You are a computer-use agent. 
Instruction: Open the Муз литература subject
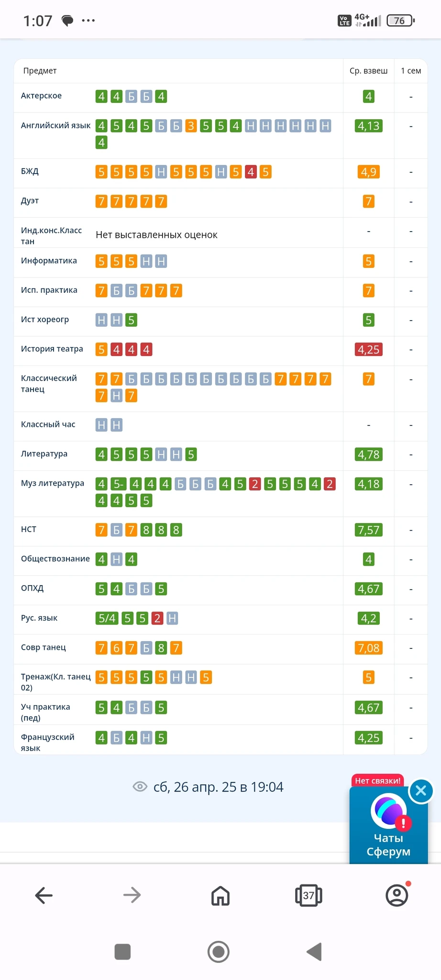(x=53, y=483)
